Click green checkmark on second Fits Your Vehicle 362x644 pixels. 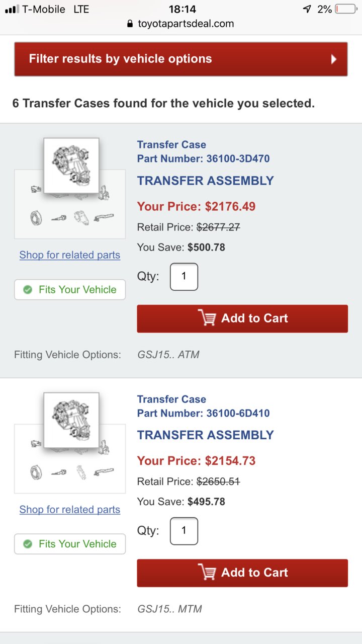[x=28, y=544]
